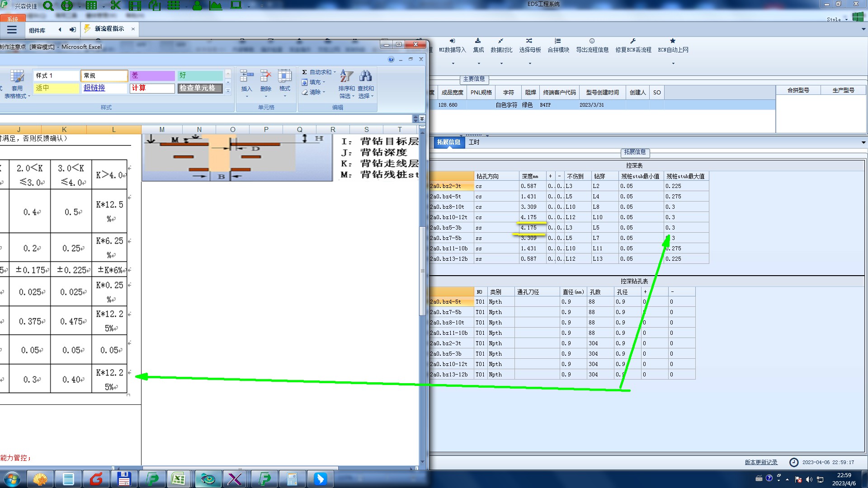Viewport: 868px width, 488px height.
Task: Expand the cell styles gallery
Action: click(x=228, y=91)
